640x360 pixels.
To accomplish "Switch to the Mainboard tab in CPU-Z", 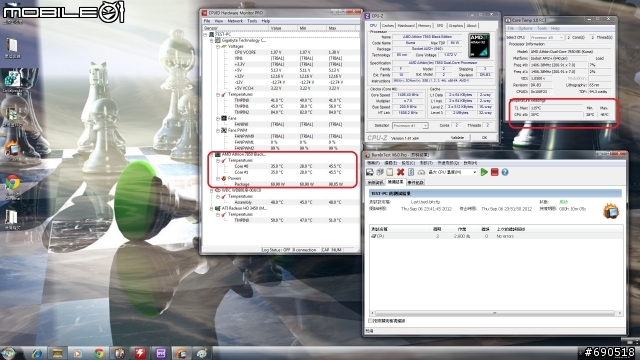I will tap(406, 26).
